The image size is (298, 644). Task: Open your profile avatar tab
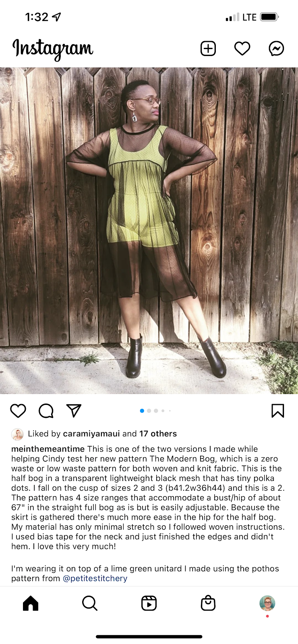pos(267,603)
